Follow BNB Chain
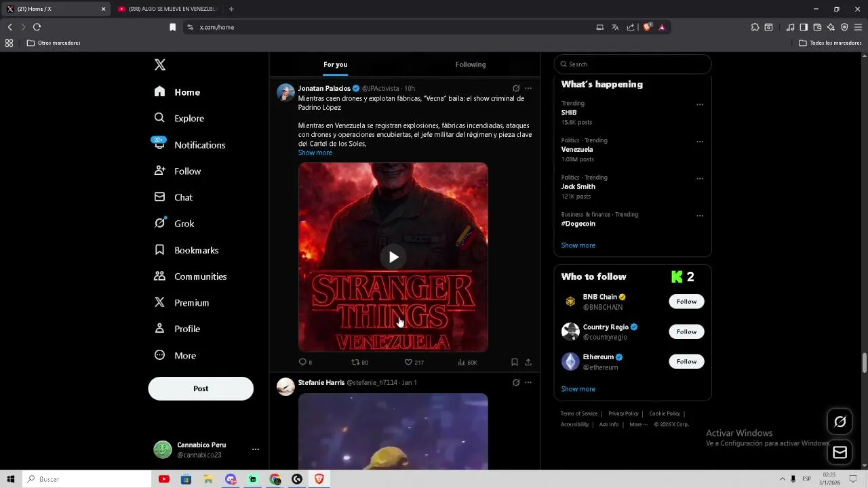The width and height of the screenshot is (868, 488). [x=686, y=302]
